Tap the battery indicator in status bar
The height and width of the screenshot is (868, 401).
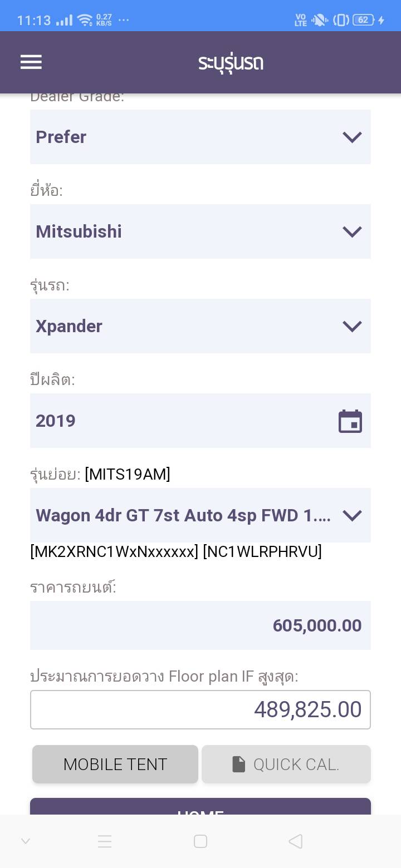pyautogui.click(x=363, y=20)
